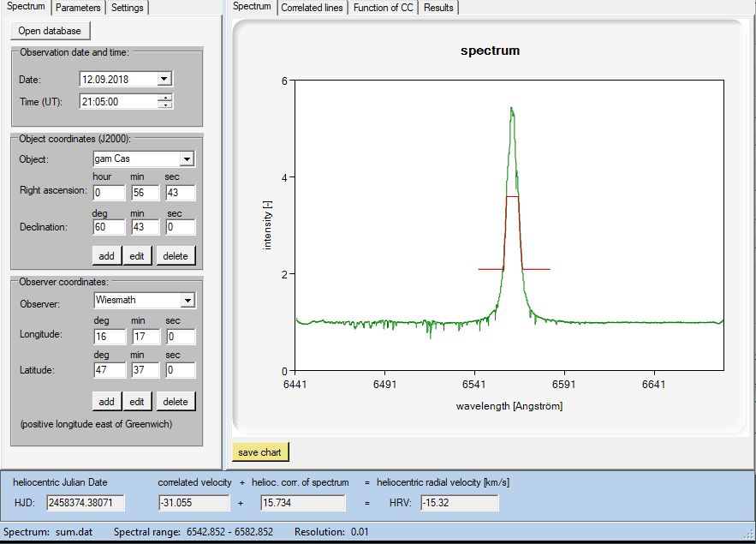The height and width of the screenshot is (544, 756).
Task: Delete the selected observer entry
Action: coord(176,402)
